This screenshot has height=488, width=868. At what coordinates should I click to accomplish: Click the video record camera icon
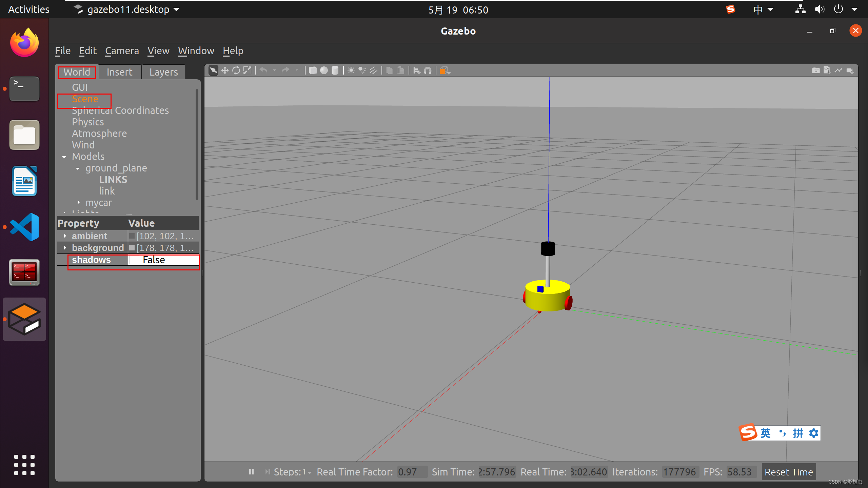point(850,70)
